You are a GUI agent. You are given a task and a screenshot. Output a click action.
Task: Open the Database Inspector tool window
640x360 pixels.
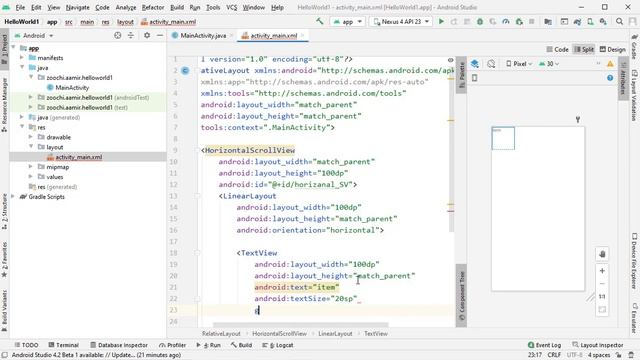[119, 345]
